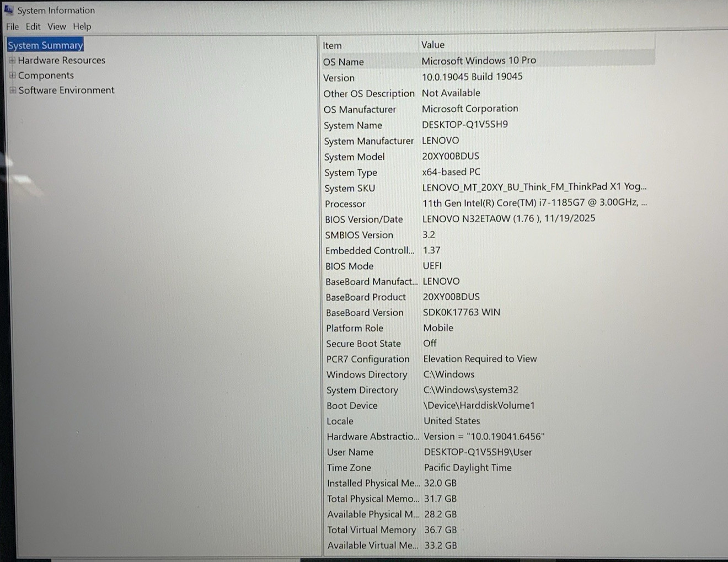This screenshot has height=562, width=728.
Task: Select the Secure Boot State row
Action: [363, 344]
